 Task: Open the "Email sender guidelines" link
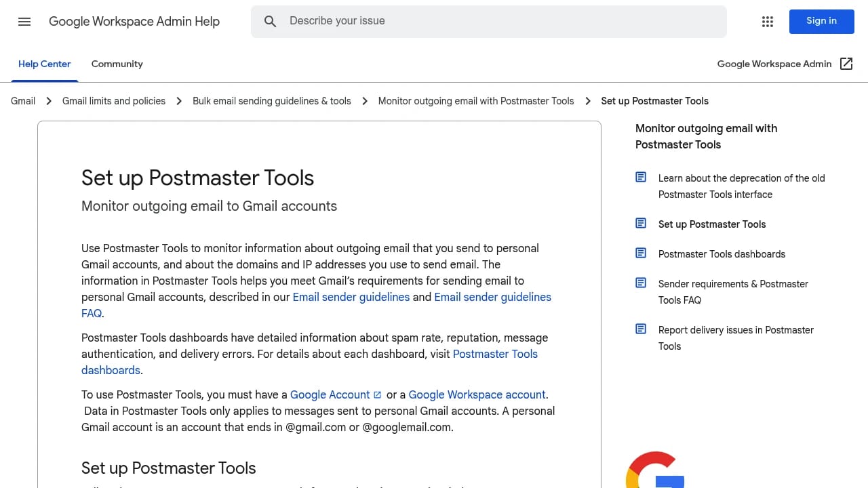pyautogui.click(x=351, y=297)
